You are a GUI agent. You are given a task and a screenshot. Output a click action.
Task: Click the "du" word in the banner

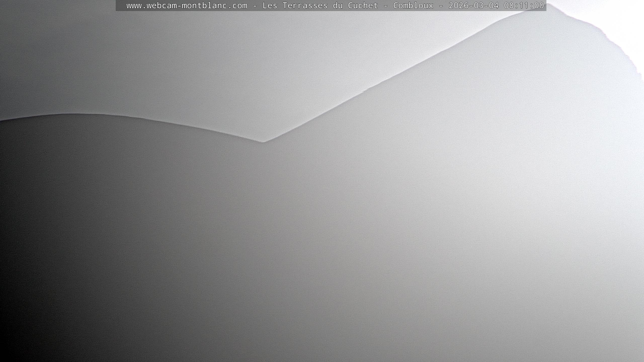coord(338,6)
